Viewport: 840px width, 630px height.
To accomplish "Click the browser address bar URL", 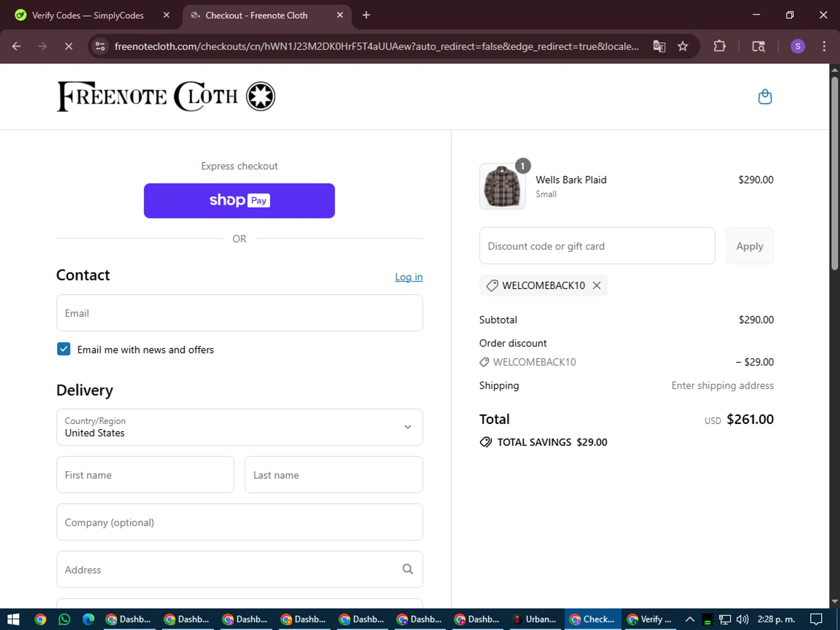I will [x=376, y=46].
